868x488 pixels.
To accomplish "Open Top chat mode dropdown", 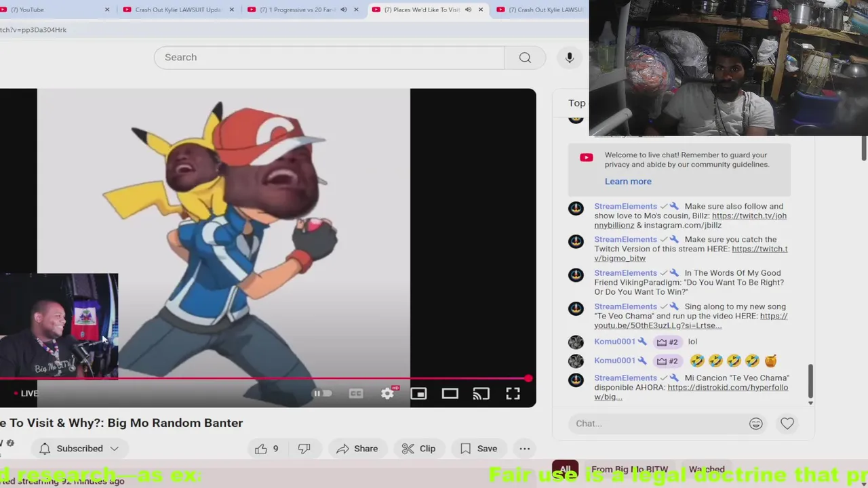I will 578,103.
